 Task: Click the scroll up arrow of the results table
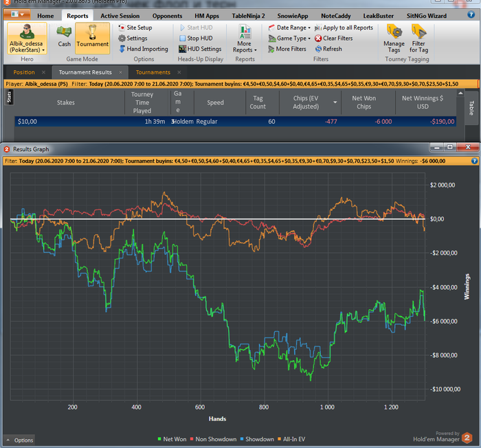click(460, 93)
